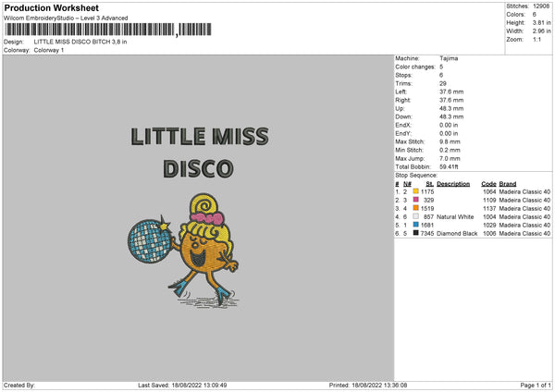Click the 'DISCO' embroidered text
Screen dimensions: 555x392
pyautogui.click(x=198, y=169)
